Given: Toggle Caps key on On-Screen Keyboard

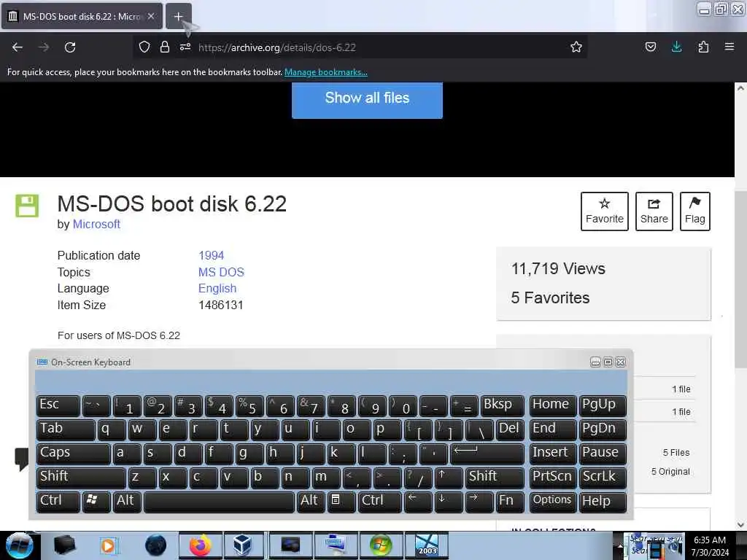Looking at the screenshot, I should pos(74,454).
